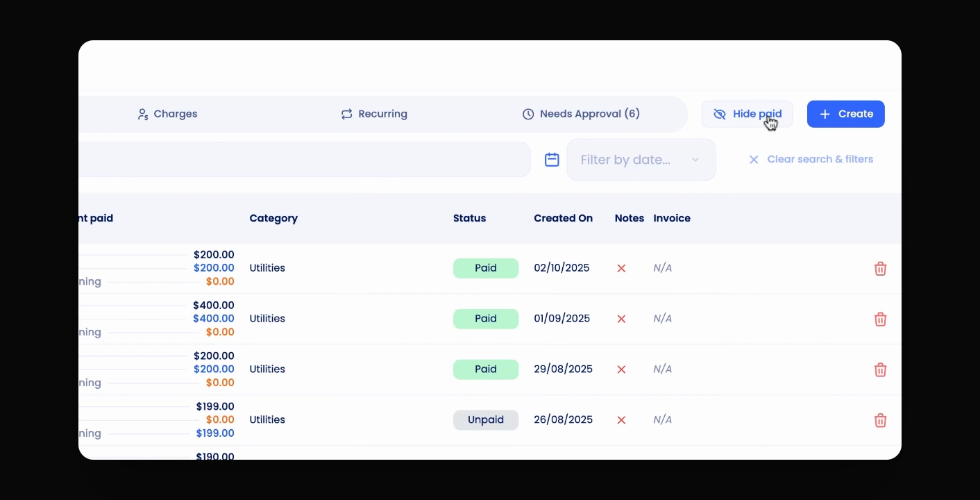Click the calendar icon beside date filter
The image size is (980, 500).
[552, 160]
